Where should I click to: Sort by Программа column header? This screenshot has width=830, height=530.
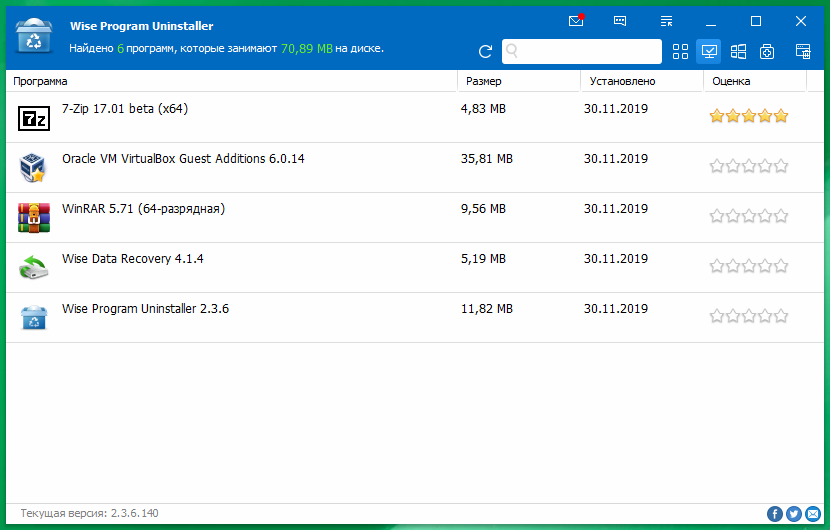[231, 81]
